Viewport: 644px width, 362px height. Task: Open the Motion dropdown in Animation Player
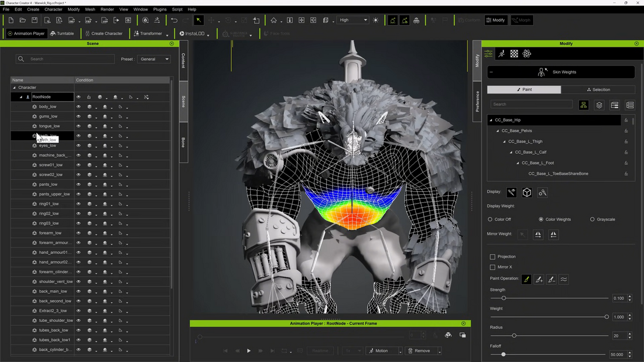coord(400,351)
